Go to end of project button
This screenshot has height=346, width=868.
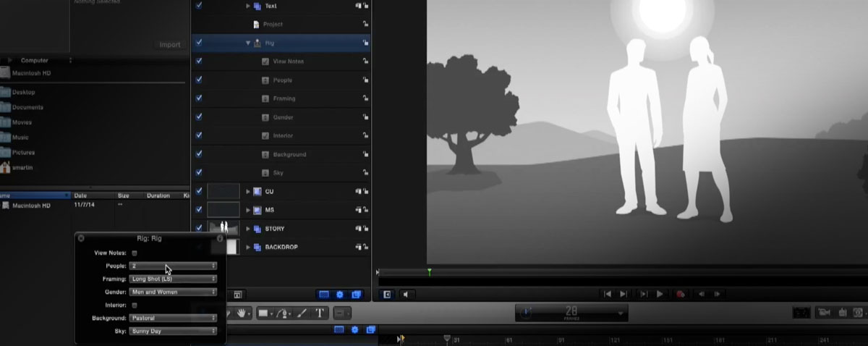[x=624, y=294]
